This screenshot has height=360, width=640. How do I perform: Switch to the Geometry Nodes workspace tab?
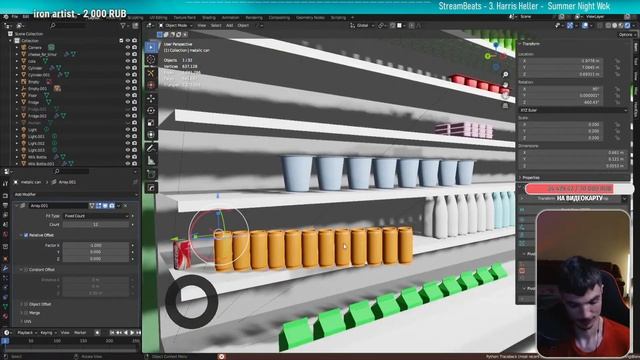310,18
